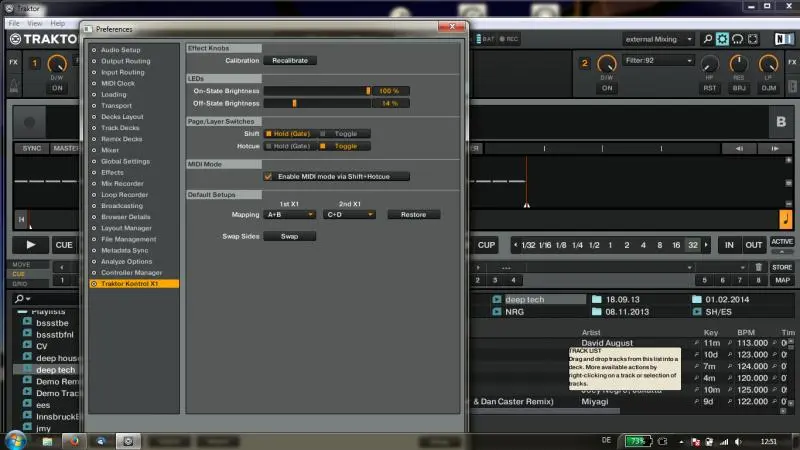Click the Restore button
Image resolution: width=800 pixels, height=450 pixels.
(413, 214)
